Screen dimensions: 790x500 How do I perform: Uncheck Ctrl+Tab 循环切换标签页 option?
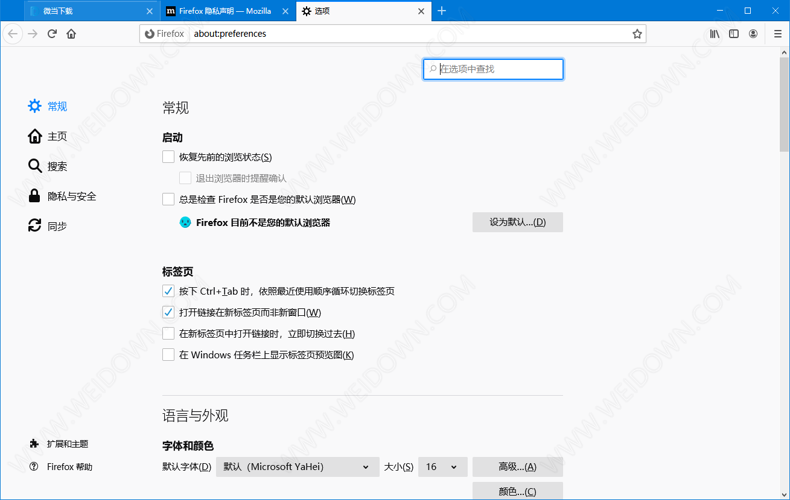pyautogui.click(x=168, y=291)
